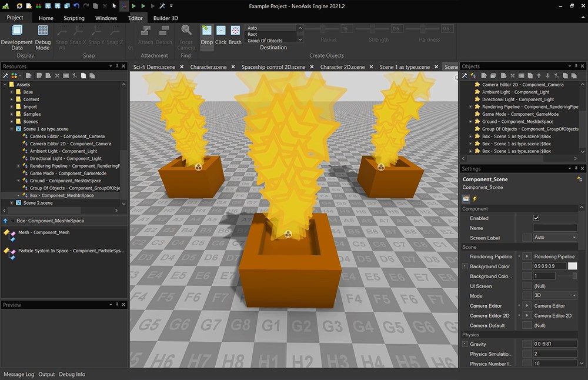Click the circular refresh icon in the title toolbar
588x380 pixels.
click(19, 6)
